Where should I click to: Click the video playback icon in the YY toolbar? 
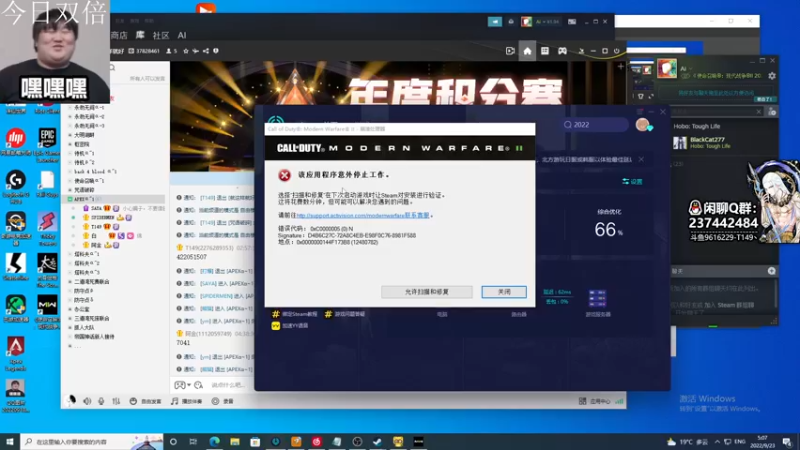[x=510, y=51]
